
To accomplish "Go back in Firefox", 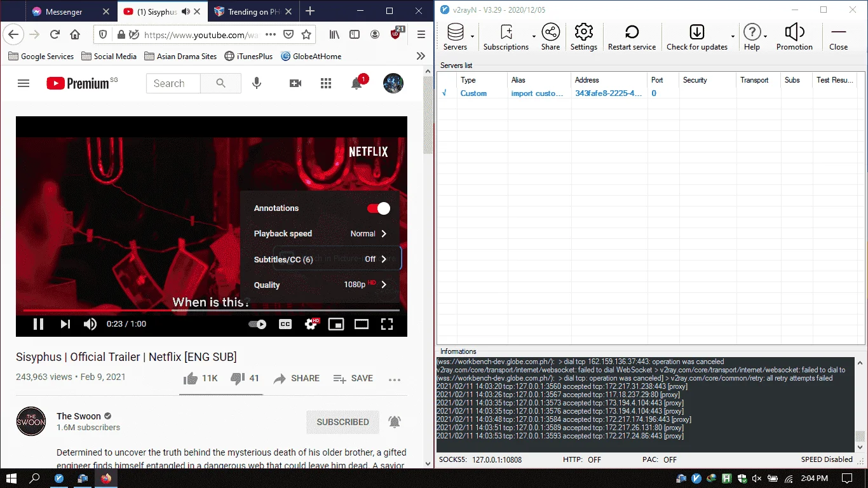I will coord(13,35).
